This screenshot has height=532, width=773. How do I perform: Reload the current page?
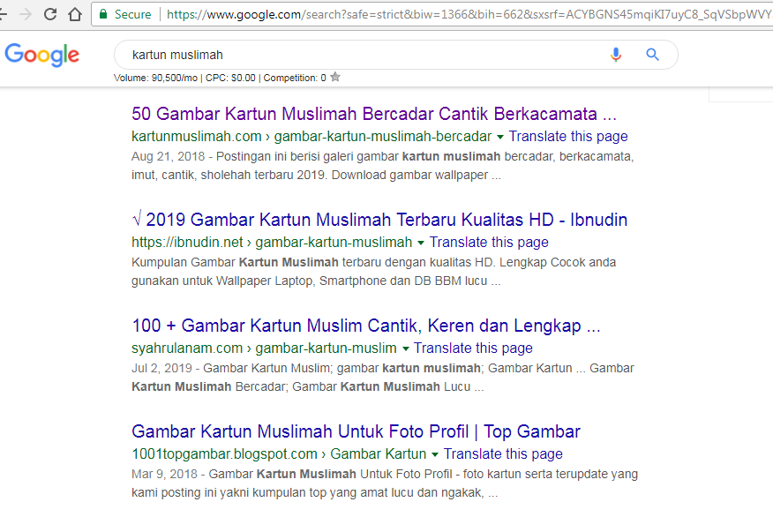(x=50, y=14)
